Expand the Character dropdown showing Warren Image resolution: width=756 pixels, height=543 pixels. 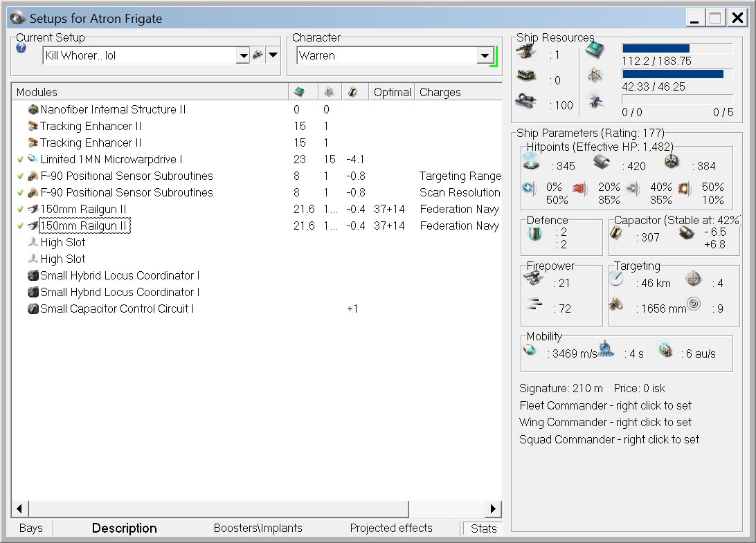click(x=485, y=56)
